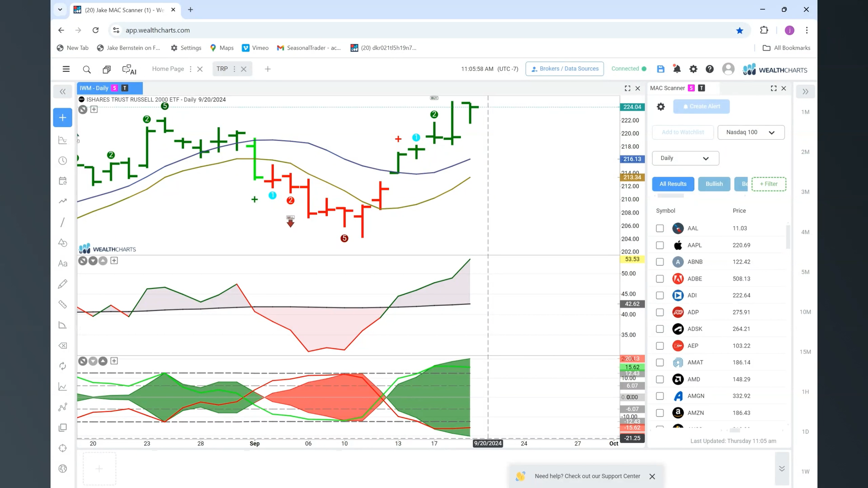Check the ADSK row checkbox
868x488 pixels.
point(660,329)
